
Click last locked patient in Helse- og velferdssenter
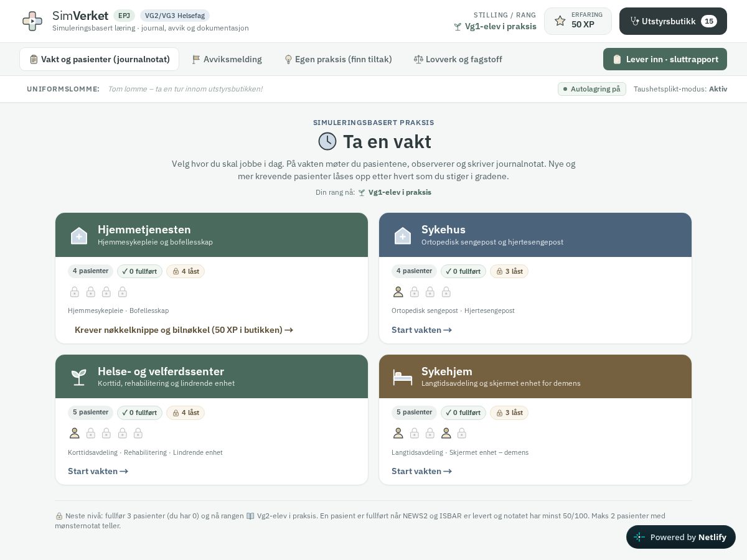[x=138, y=433]
